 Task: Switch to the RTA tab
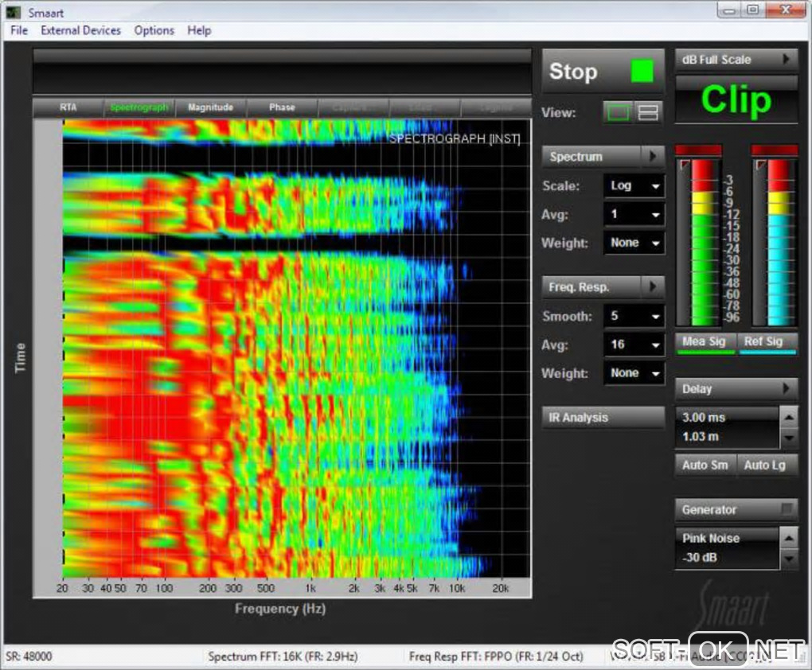68,107
